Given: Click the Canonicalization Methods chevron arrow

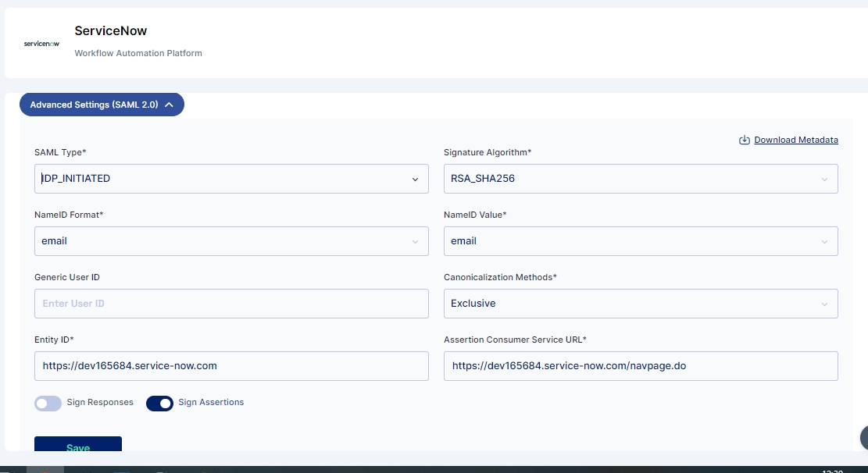Looking at the screenshot, I should point(824,304).
